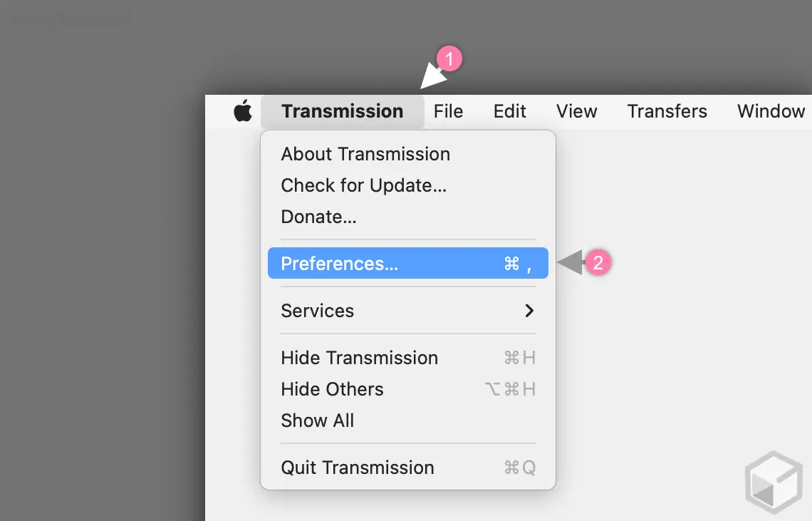Click Show All in the menu
The image size is (812, 521).
(317, 421)
